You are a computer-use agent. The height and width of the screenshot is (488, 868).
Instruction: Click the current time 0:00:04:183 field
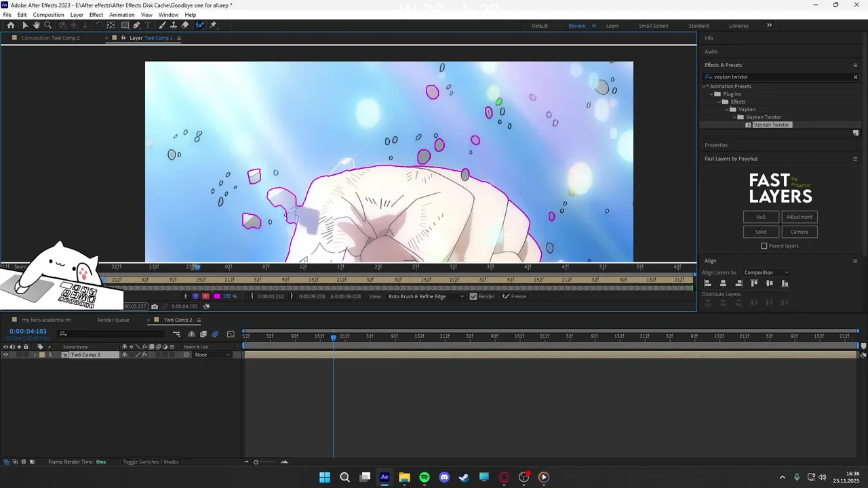28,331
